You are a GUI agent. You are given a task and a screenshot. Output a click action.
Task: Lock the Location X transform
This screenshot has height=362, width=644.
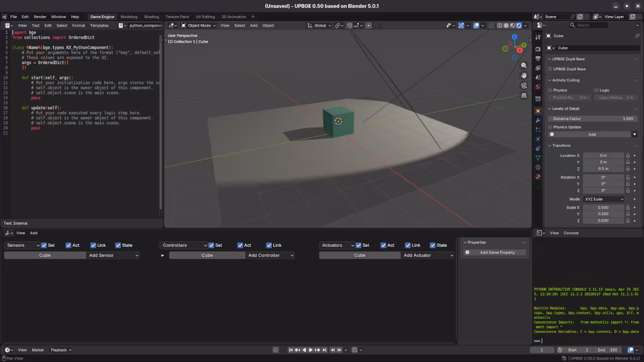coord(628,155)
